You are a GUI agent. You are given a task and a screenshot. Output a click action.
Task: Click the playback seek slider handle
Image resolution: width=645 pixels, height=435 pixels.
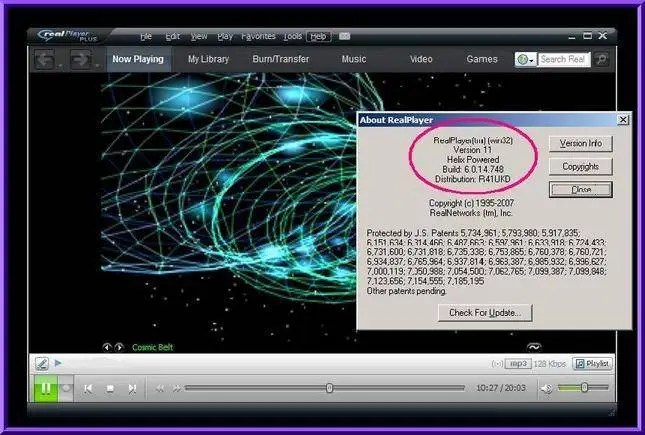(x=329, y=388)
